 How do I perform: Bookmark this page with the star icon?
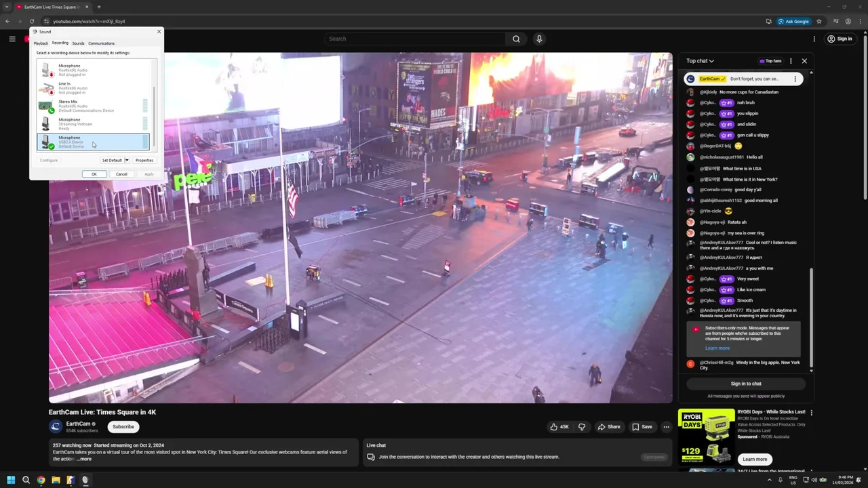pyautogui.click(x=819, y=21)
